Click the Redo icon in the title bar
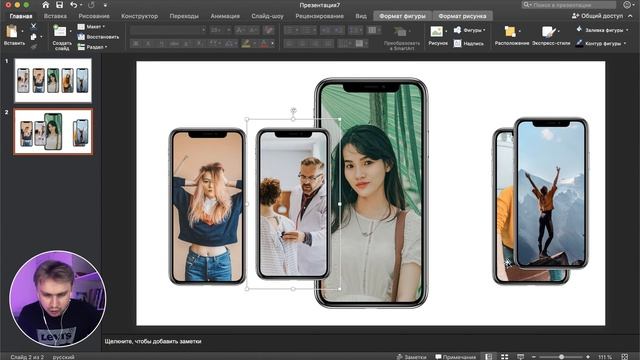The image size is (640, 360). click(91, 5)
